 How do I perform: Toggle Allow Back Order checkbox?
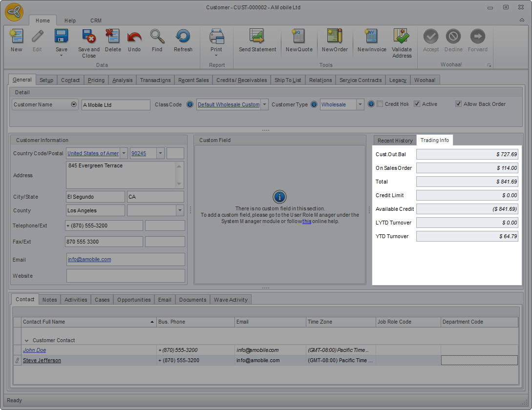(x=458, y=104)
